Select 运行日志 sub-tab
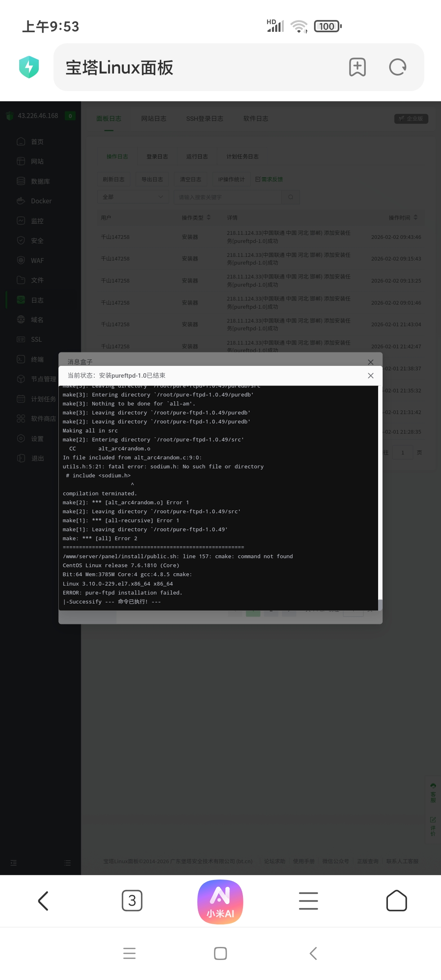This screenshot has height=980, width=441. tap(197, 156)
